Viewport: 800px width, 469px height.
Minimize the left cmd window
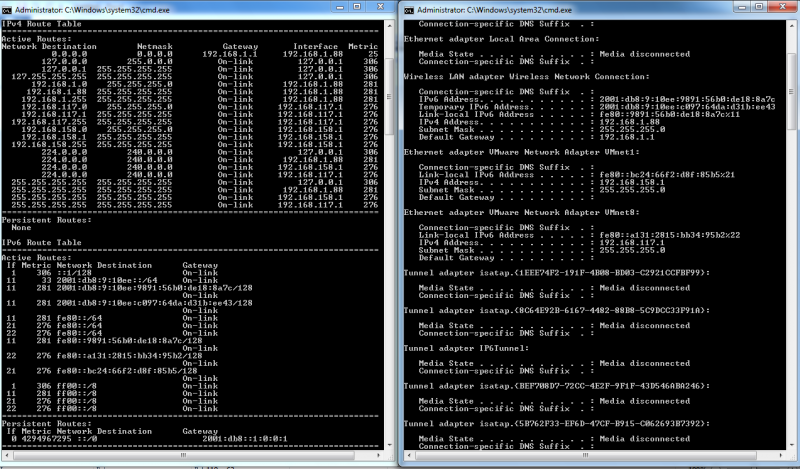340,7
